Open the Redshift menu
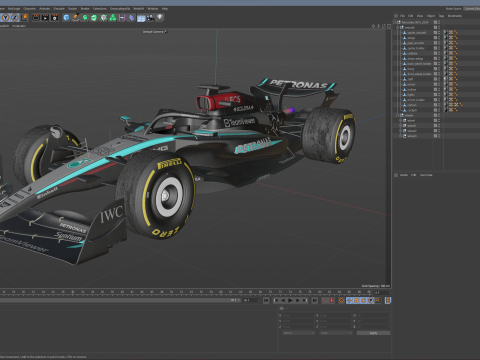Image resolution: width=480 pixels, height=360 pixels. click(x=139, y=9)
